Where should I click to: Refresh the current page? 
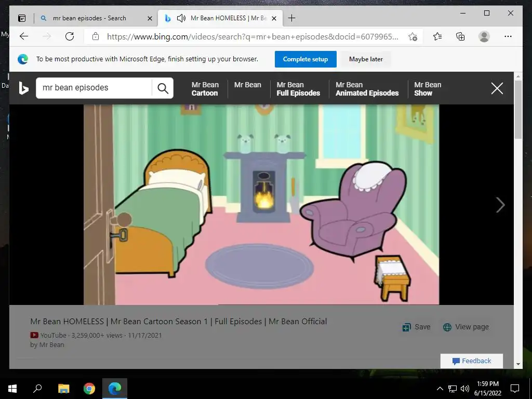[x=70, y=36]
